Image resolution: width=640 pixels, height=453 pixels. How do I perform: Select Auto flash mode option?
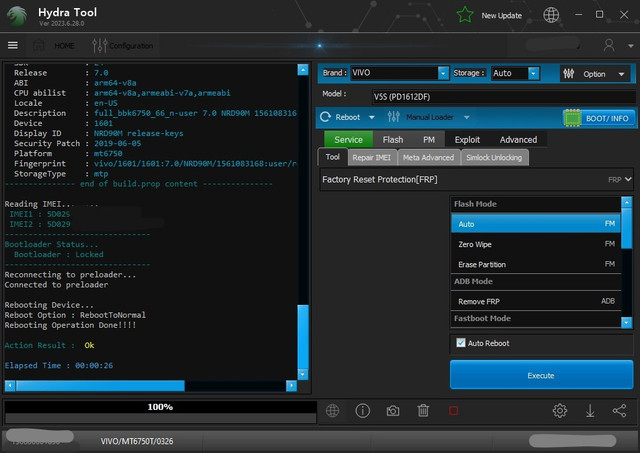click(x=536, y=224)
